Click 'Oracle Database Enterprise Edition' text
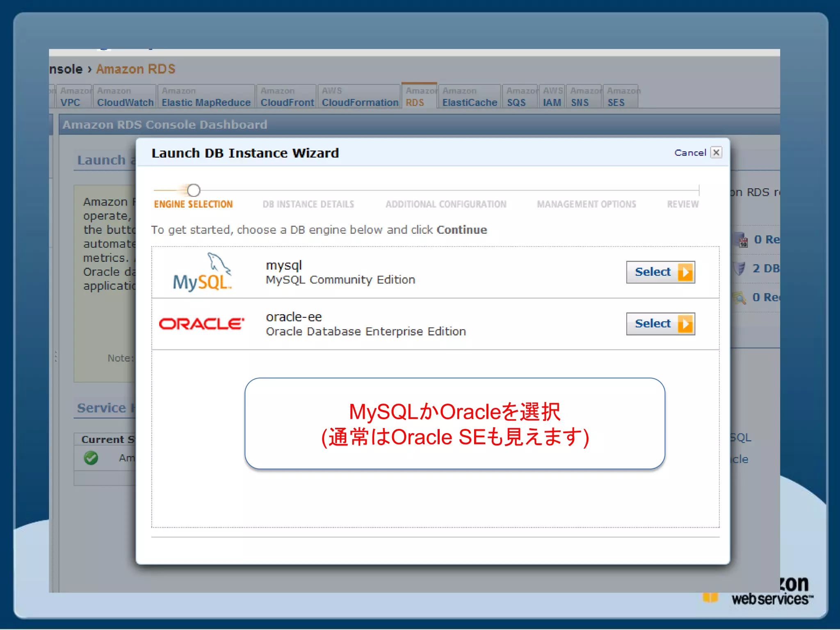This screenshot has width=840, height=630. (366, 331)
